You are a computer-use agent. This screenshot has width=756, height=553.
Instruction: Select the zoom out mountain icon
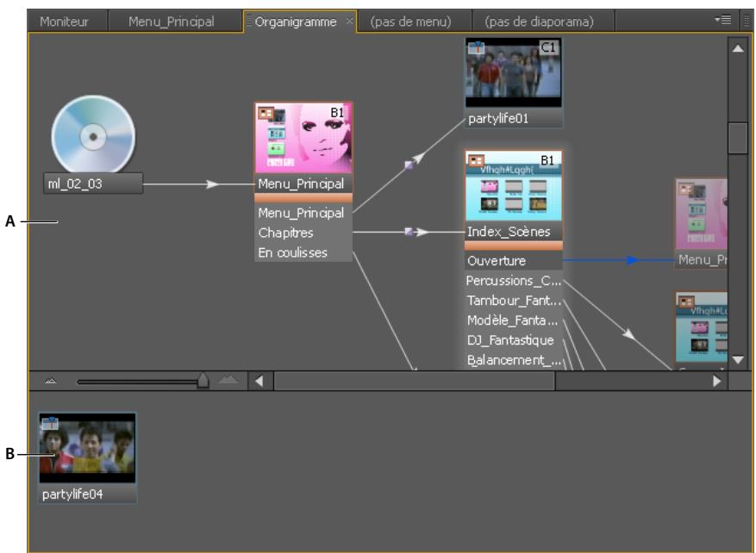click(49, 378)
